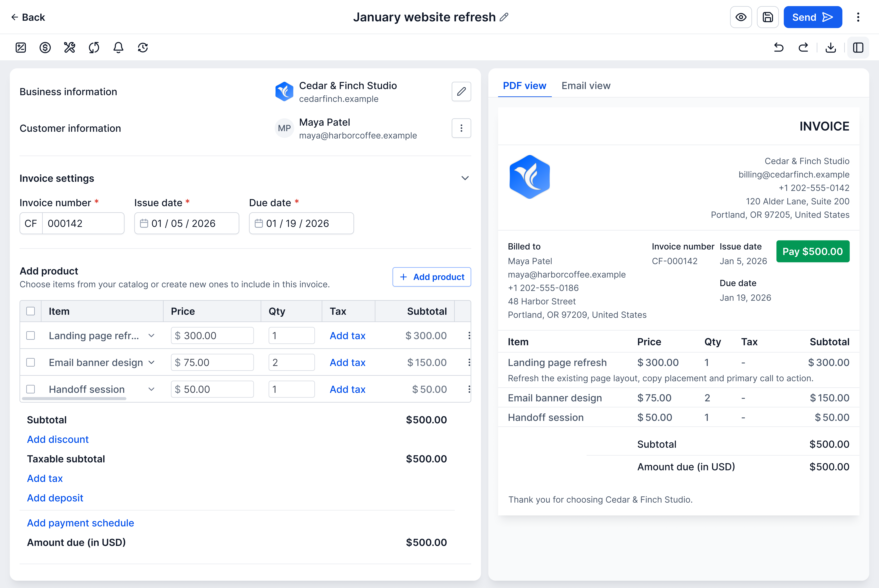Image resolution: width=879 pixels, height=588 pixels.
Task: Open the top-right more options menu
Action: pos(858,17)
